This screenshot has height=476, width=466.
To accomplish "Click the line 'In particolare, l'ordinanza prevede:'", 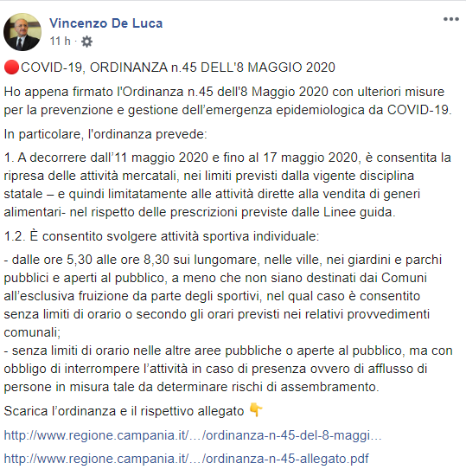I will [x=105, y=134].
